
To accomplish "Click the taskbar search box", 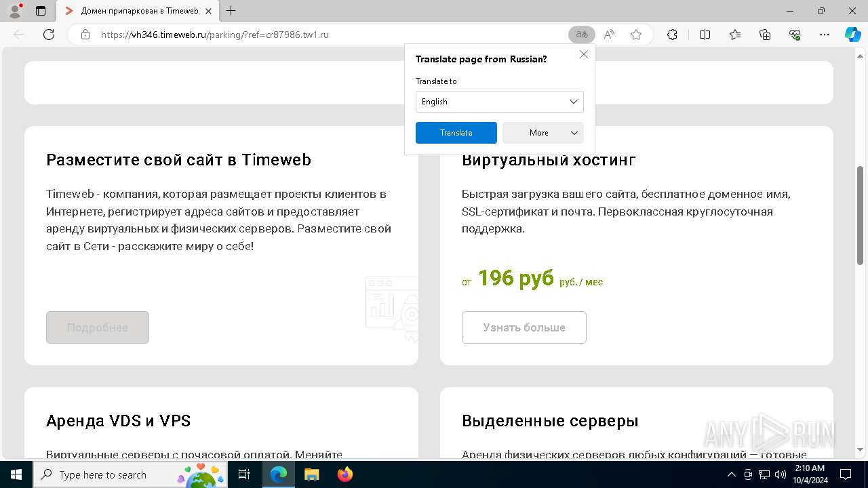I will pyautogui.click(x=132, y=474).
